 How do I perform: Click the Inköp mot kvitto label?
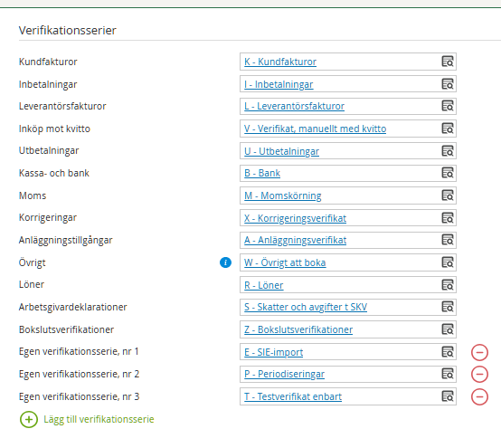pyautogui.click(x=54, y=129)
